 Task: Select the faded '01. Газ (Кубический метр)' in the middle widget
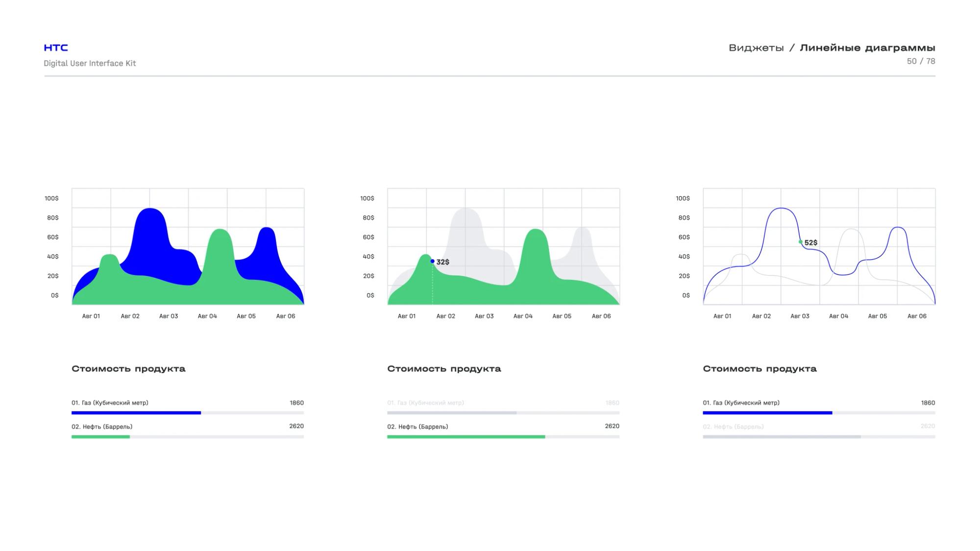(x=425, y=403)
